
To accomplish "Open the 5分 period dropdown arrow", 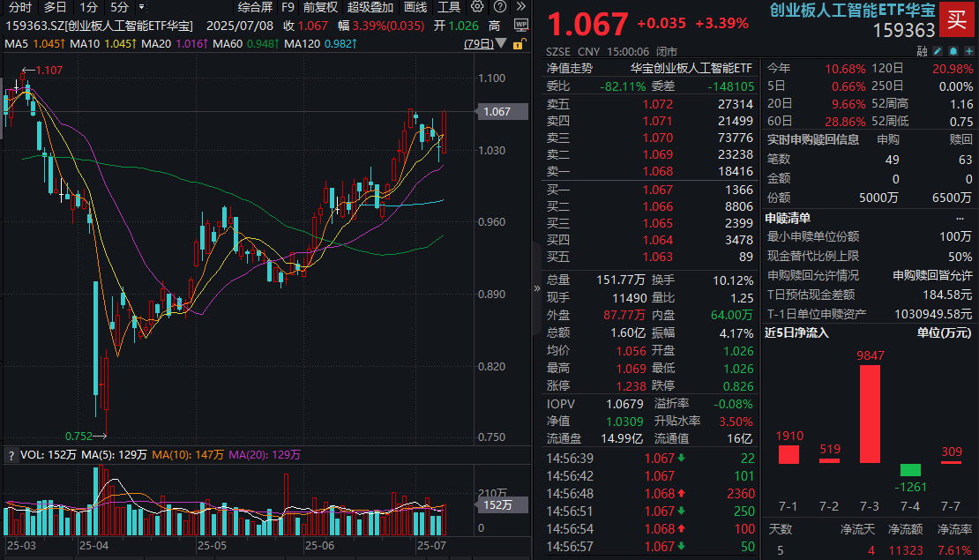I will [x=141, y=8].
